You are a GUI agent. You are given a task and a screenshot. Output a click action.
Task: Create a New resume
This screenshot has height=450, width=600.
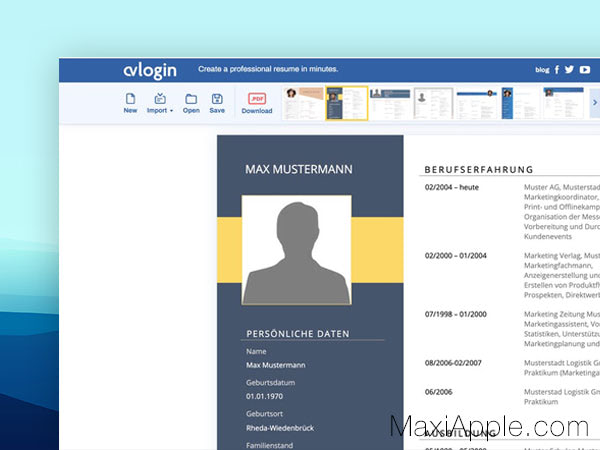[130, 103]
